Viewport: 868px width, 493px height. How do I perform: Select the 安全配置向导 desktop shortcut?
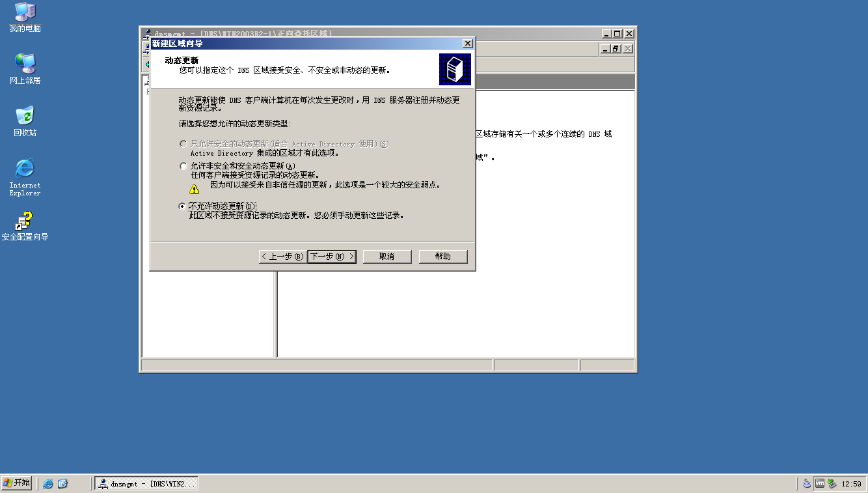[25, 226]
